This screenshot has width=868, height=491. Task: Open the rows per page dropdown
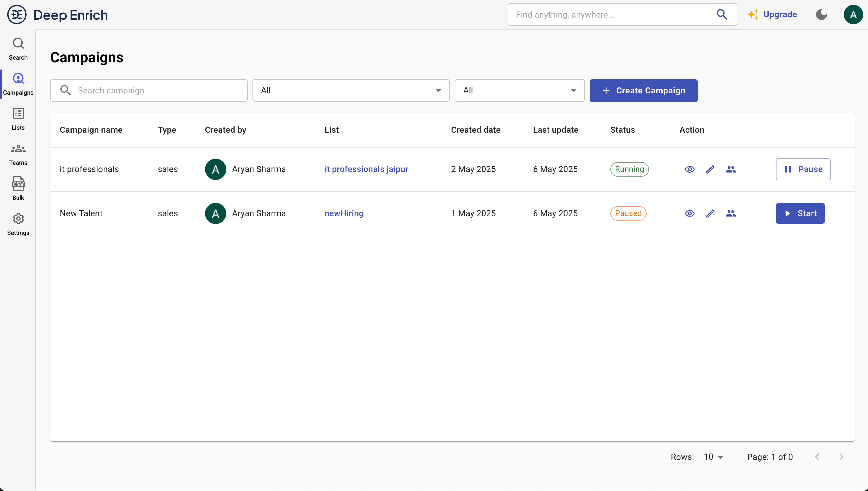pyautogui.click(x=713, y=457)
